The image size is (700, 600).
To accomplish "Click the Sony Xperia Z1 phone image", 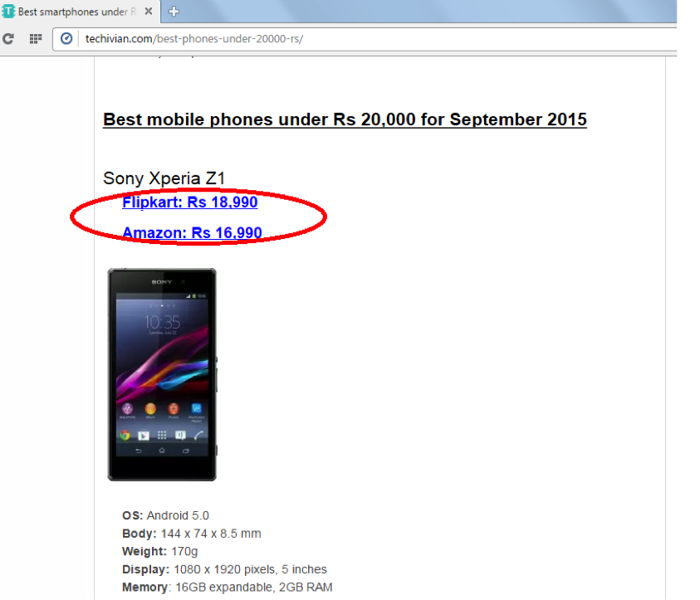I will 163,375.
